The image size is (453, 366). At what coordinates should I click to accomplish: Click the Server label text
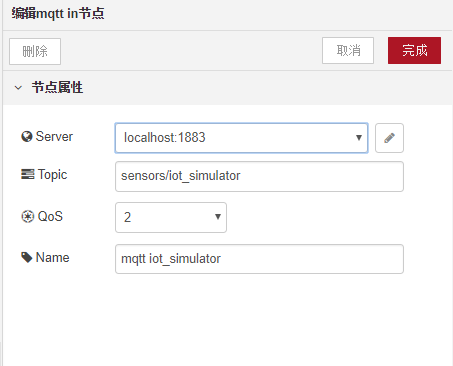pyautogui.click(x=54, y=136)
